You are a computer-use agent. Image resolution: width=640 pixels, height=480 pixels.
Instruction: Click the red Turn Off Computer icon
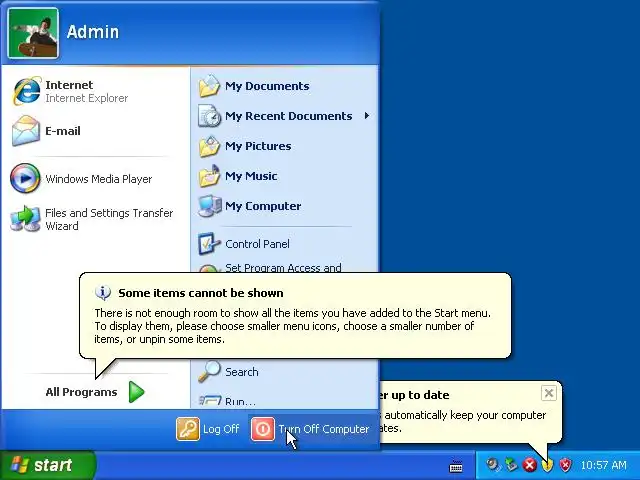point(262,429)
